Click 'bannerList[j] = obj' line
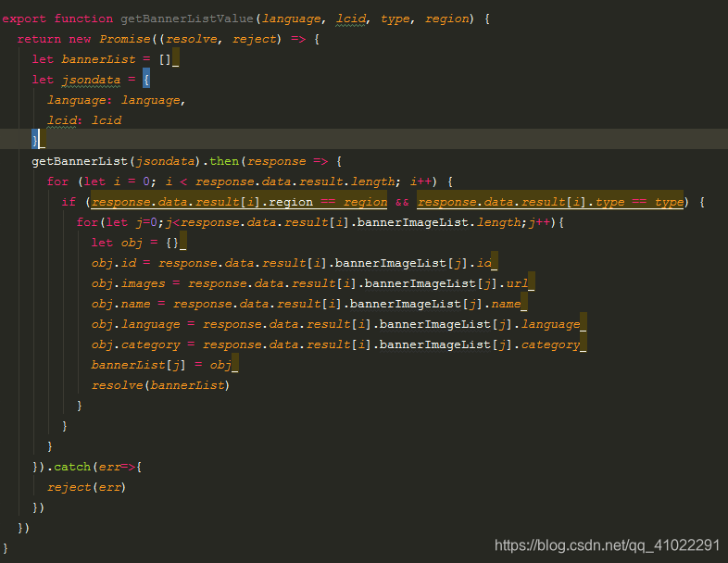This screenshot has width=728, height=563. (x=161, y=365)
